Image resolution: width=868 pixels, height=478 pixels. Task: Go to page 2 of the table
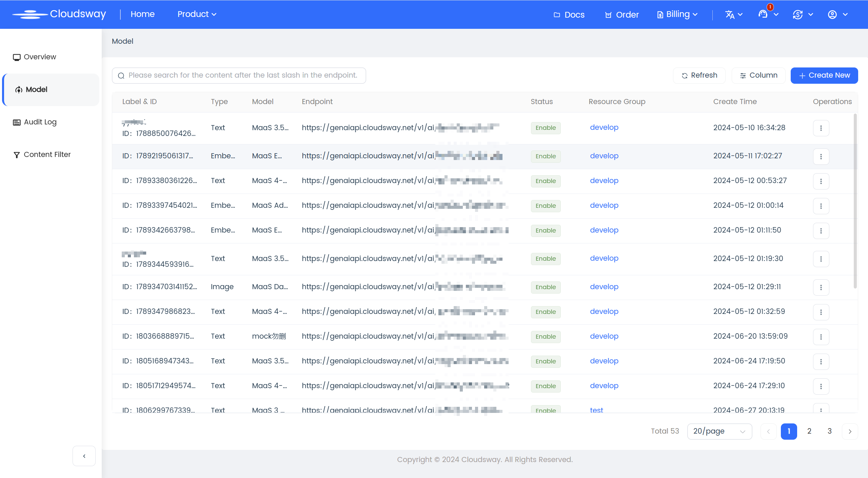809,431
